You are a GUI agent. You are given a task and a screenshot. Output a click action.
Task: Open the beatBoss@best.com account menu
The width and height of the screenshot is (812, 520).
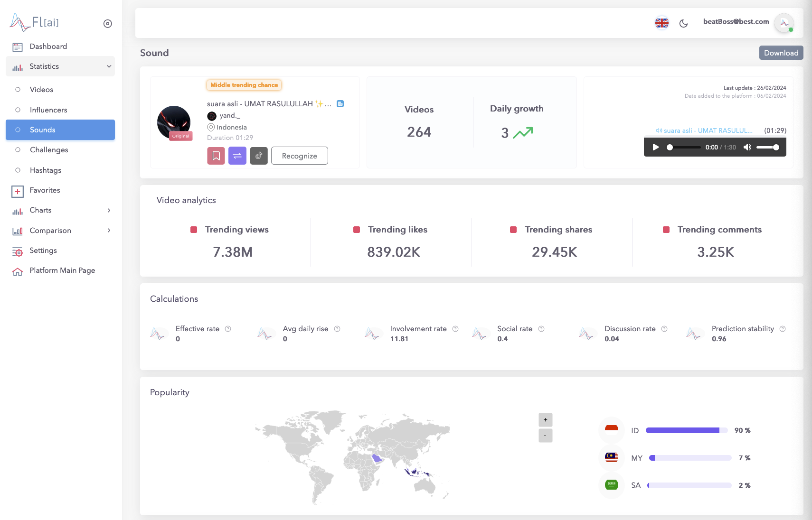(x=736, y=22)
